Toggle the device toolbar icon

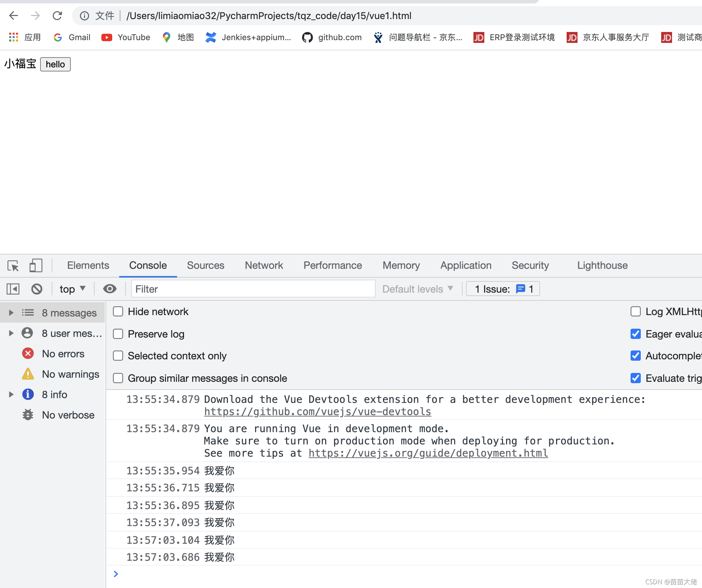(36, 266)
